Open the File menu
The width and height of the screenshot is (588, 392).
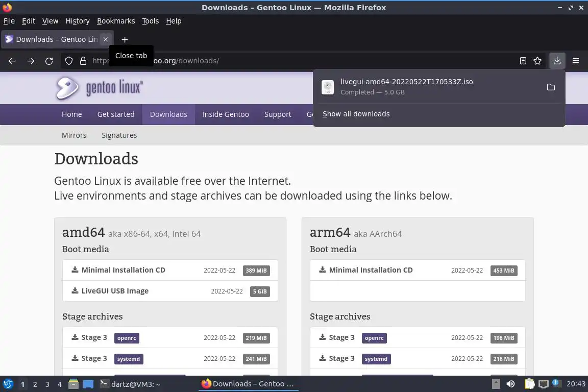point(9,21)
